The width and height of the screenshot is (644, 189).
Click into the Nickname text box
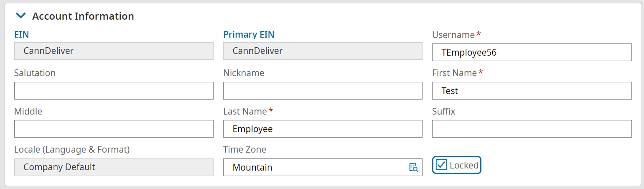(323, 91)
